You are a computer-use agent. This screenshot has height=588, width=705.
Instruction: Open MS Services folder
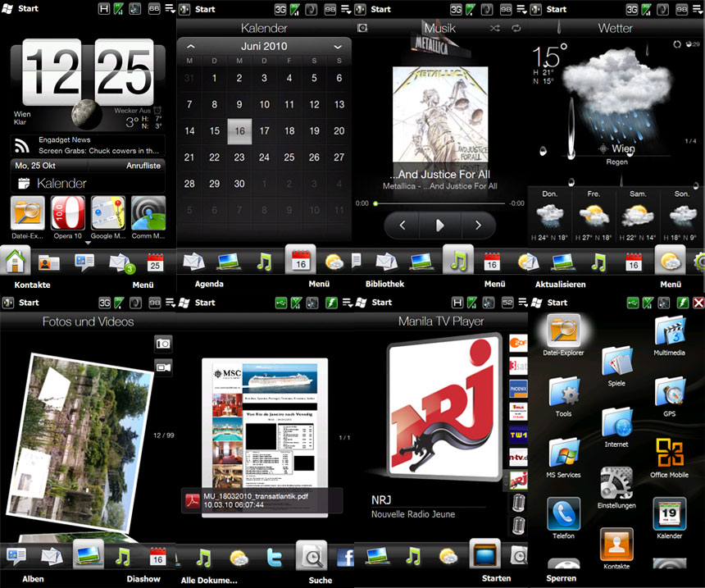pos(564,458)
